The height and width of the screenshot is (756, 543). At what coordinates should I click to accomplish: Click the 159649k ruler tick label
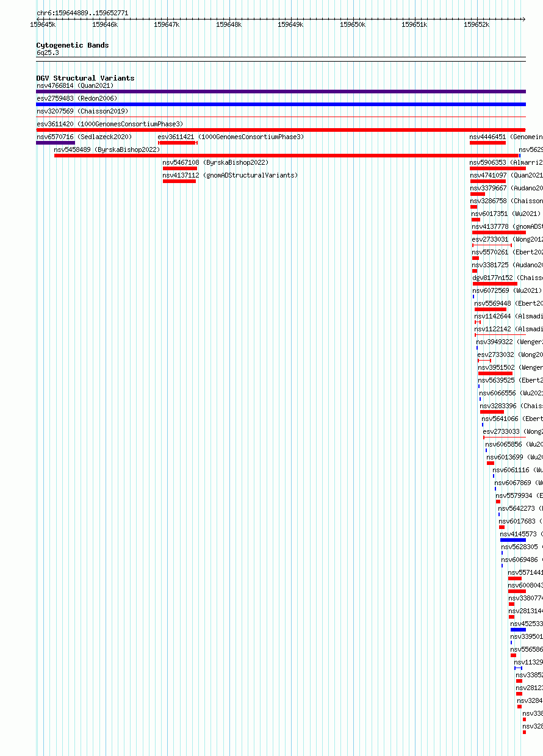click(x=290, y=24)
